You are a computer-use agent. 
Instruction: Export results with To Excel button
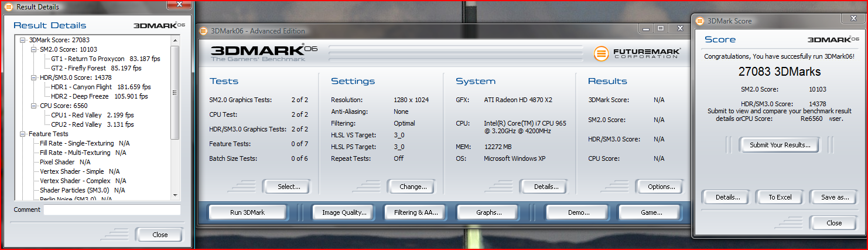tap(779, 197)
